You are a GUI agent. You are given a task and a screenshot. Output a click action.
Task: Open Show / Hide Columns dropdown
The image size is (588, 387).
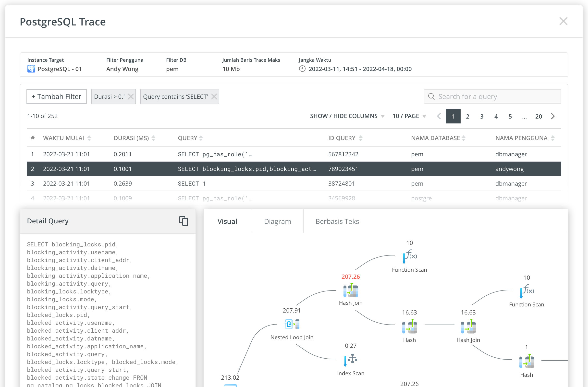click(347, 116)
